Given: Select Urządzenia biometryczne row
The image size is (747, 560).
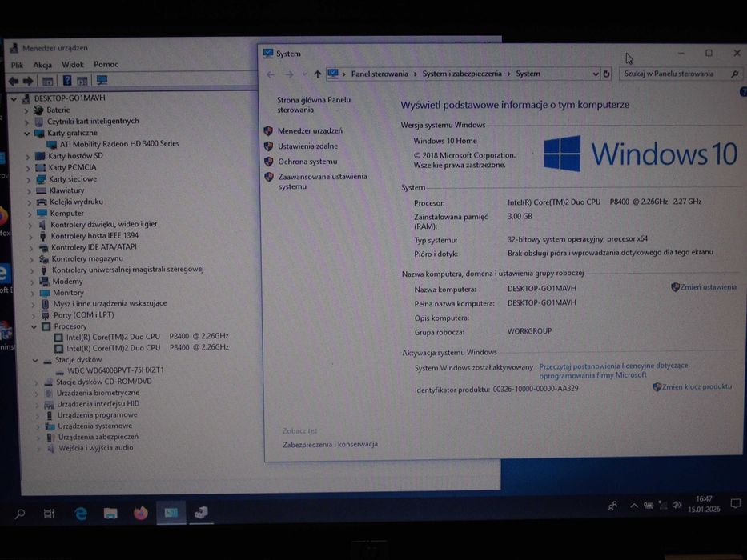Looking at the screenshot, I should pyautogui.click(x=98, y=393).
